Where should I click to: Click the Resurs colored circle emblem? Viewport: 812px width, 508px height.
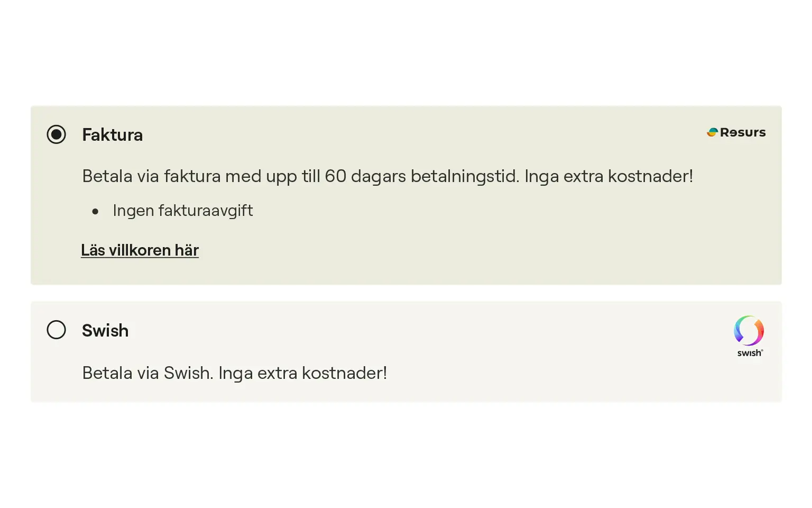(x=712, y=132)
